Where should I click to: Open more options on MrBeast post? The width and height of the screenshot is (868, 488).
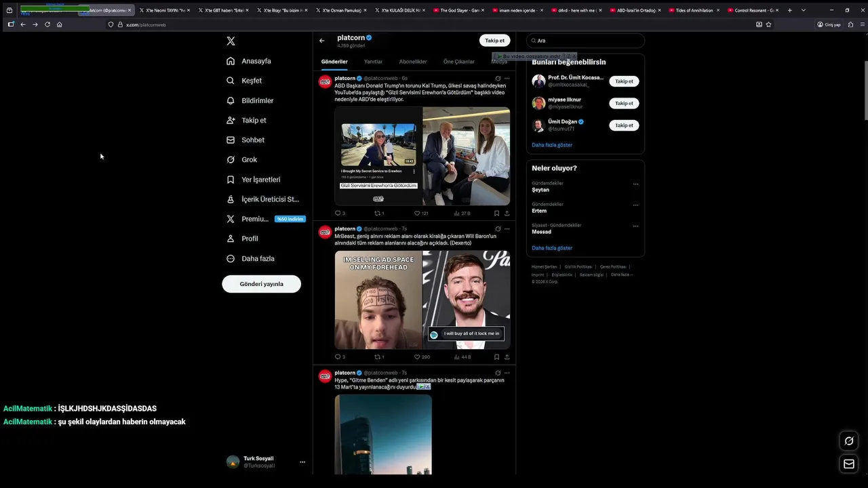[507, 229]
